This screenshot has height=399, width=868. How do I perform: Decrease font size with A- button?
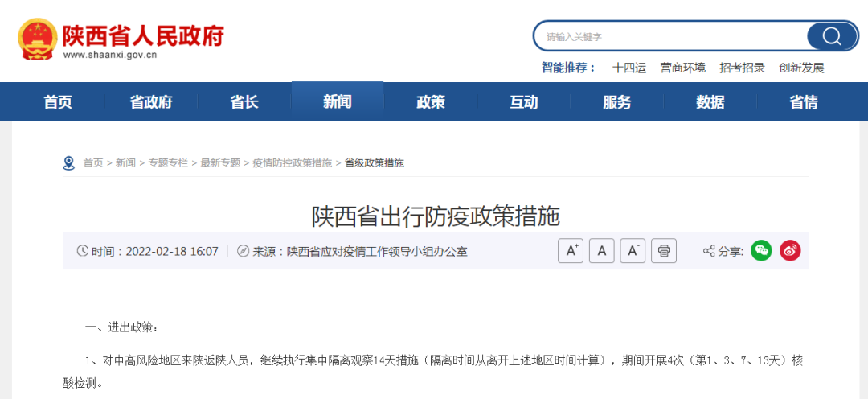pos(633,251)
